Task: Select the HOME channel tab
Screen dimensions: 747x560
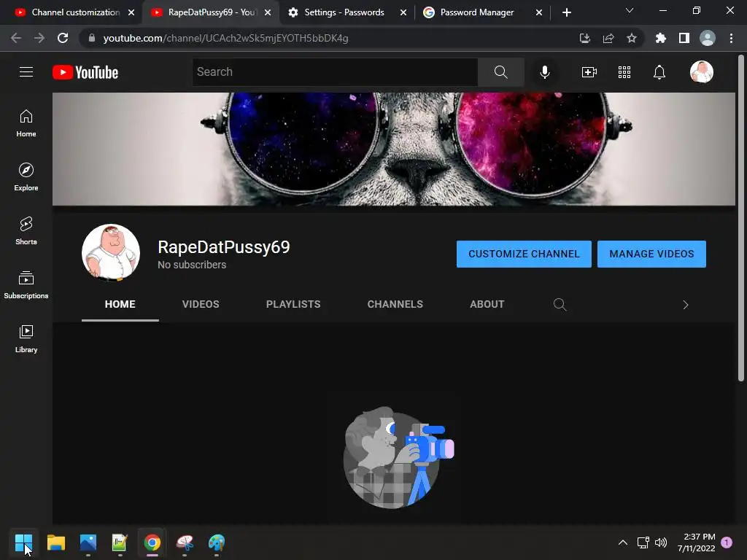Action: [120, 304]
